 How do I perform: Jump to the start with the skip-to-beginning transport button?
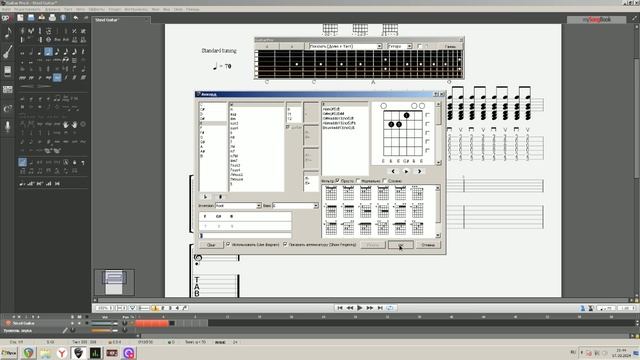pos(340,308)
